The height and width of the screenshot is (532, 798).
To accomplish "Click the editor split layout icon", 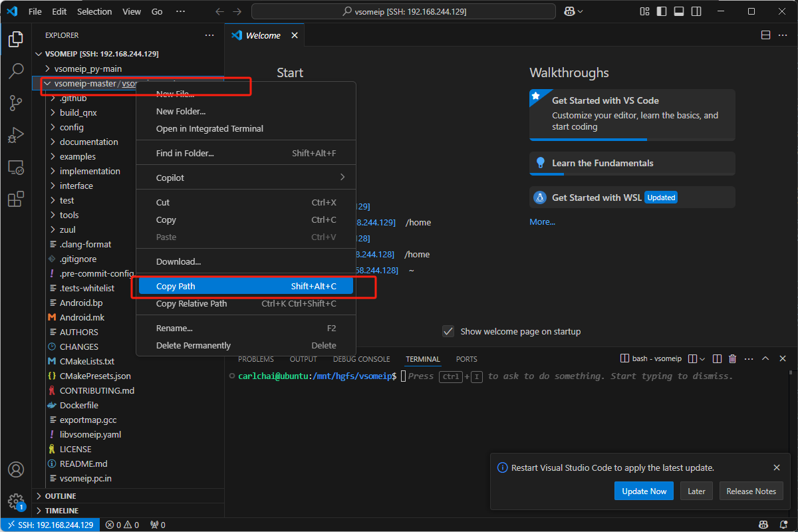I will [x=766, y=35].
